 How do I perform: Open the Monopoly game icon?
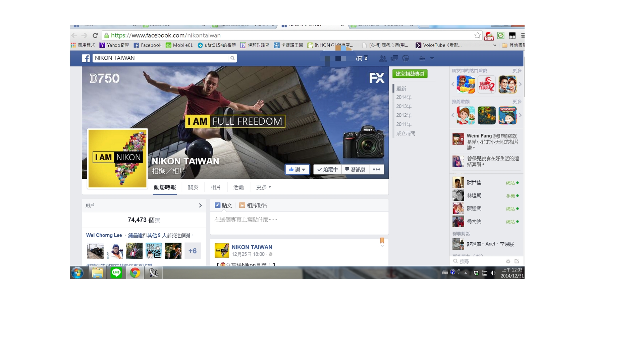tap(507, 116)
